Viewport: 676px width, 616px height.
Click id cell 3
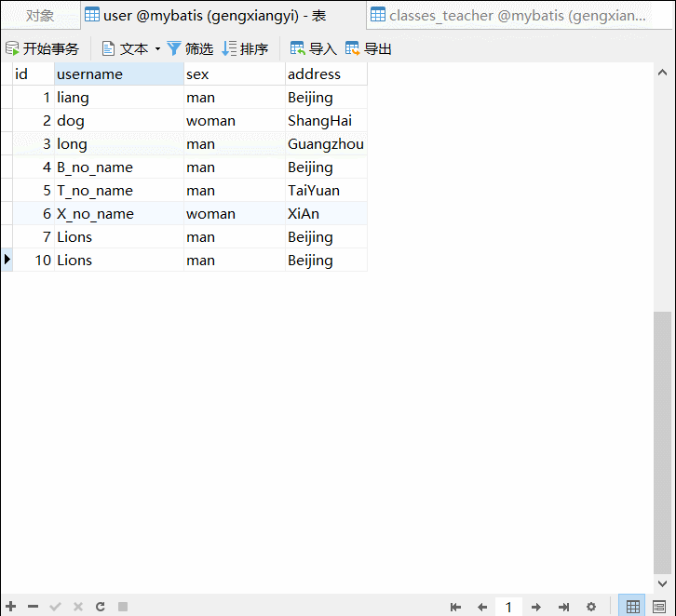pyautogui.click(x=34, y=144)
